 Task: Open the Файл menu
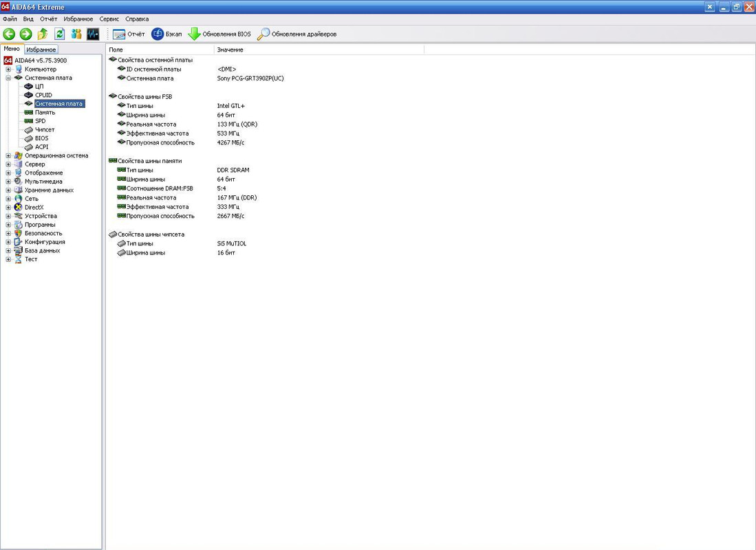coord(10,19)
